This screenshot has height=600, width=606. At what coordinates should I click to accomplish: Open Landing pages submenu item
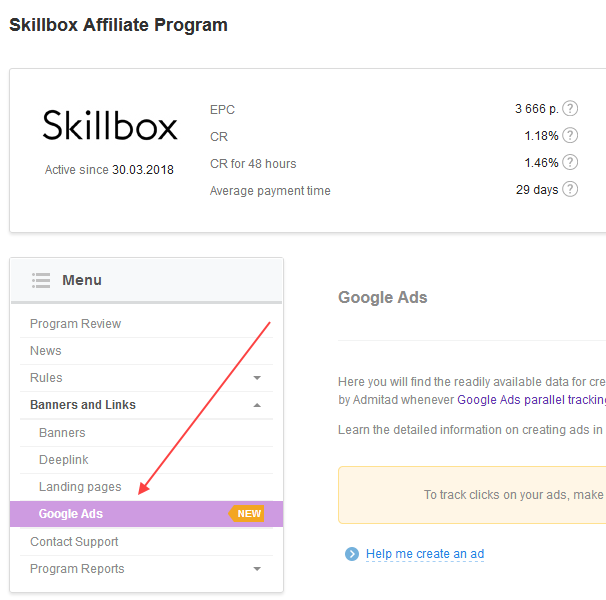[146, 487]
